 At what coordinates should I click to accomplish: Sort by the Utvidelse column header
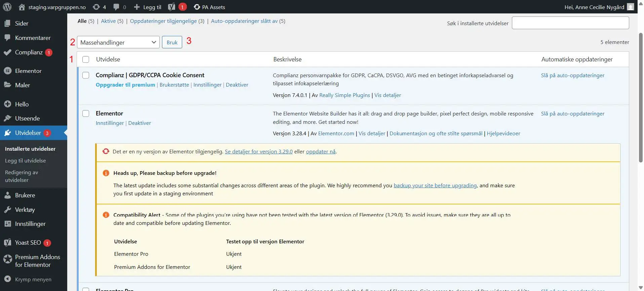click(x=108, y=59)
